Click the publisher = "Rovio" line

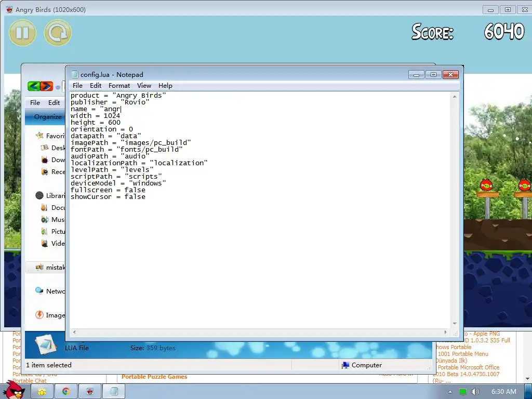tap(110, 102)
